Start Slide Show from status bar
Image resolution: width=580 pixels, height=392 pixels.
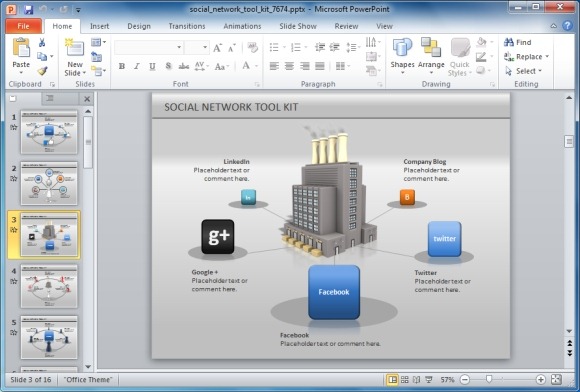point(429,379)
